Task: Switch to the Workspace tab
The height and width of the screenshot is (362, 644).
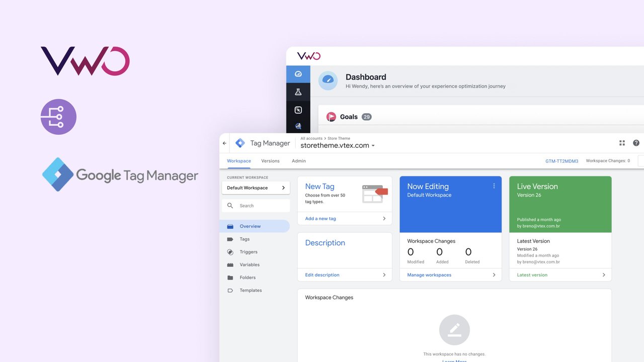Action: pyautogui.click(x=239, y=161)
